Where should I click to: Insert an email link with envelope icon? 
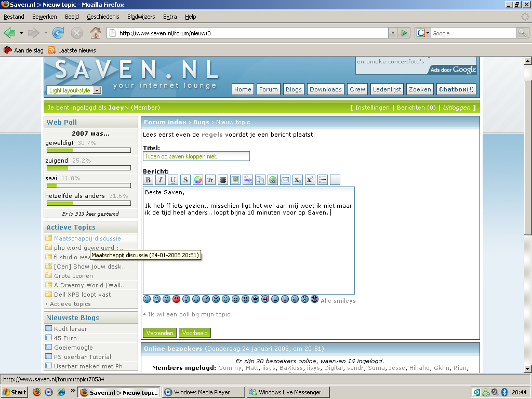(x=285, y=180)
